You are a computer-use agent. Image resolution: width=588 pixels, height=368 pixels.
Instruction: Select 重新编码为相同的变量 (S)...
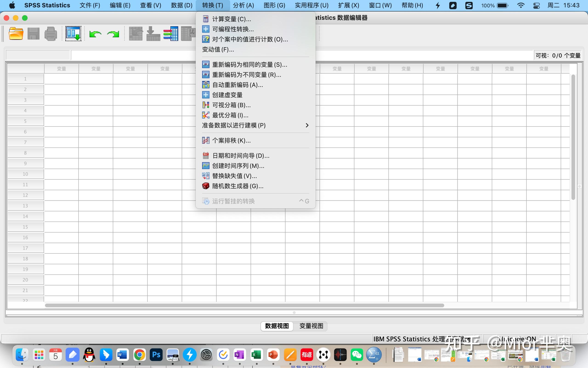(255, 64)
